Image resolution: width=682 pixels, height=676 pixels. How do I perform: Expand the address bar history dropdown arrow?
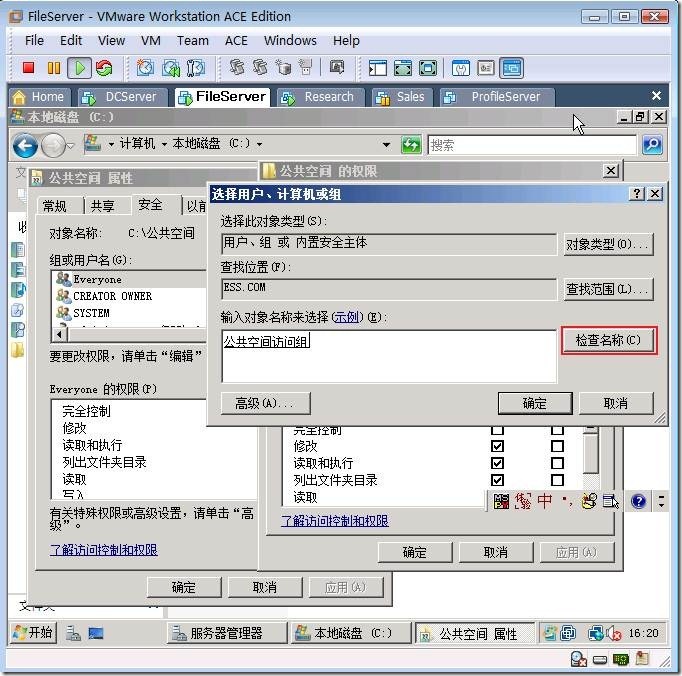[x=386, y=145]
